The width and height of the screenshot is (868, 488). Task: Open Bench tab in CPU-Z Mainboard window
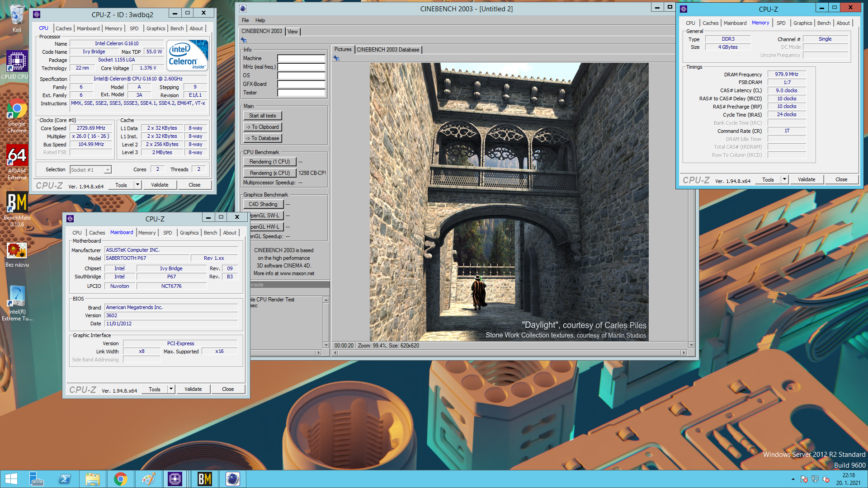(x=210, y=233)
